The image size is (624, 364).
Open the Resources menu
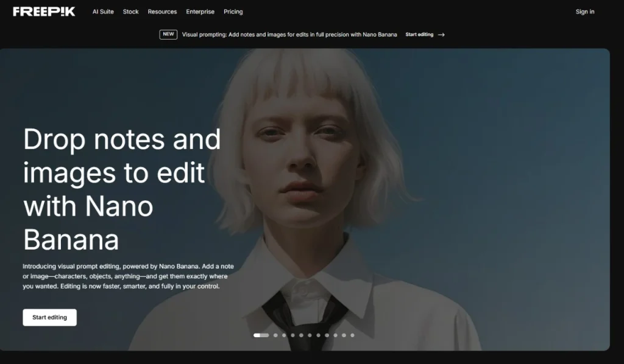(162, 12)
